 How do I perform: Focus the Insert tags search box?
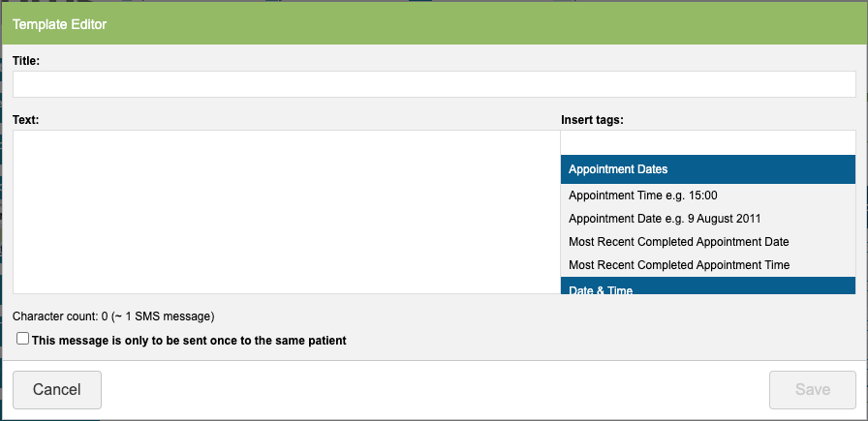click(x=708, y=142)
